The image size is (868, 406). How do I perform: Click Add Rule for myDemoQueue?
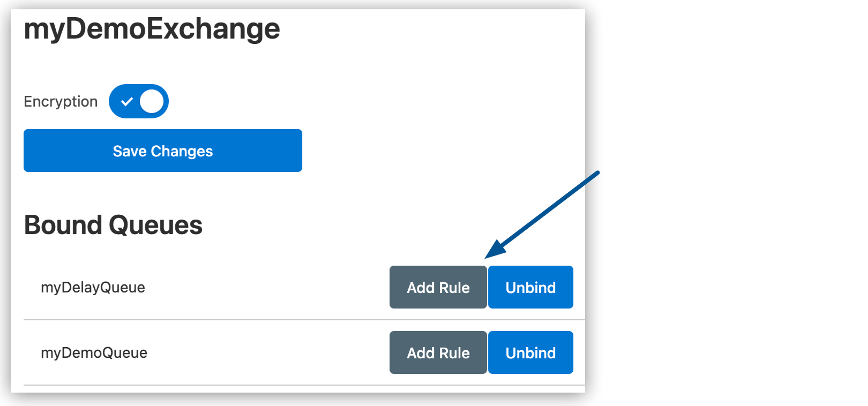click(x=438, y=352)
